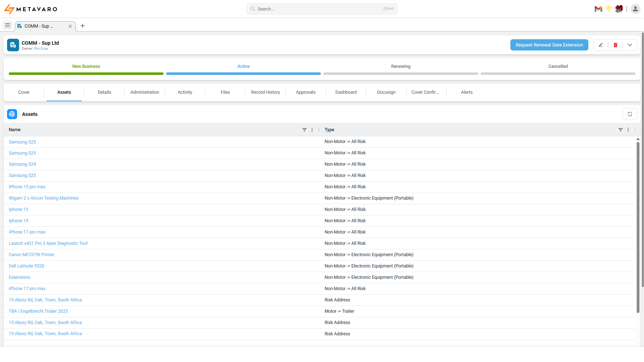Open the user profile avatar
Screen dimensions: 644x362
pyautogui.click(x=635, y=9)
